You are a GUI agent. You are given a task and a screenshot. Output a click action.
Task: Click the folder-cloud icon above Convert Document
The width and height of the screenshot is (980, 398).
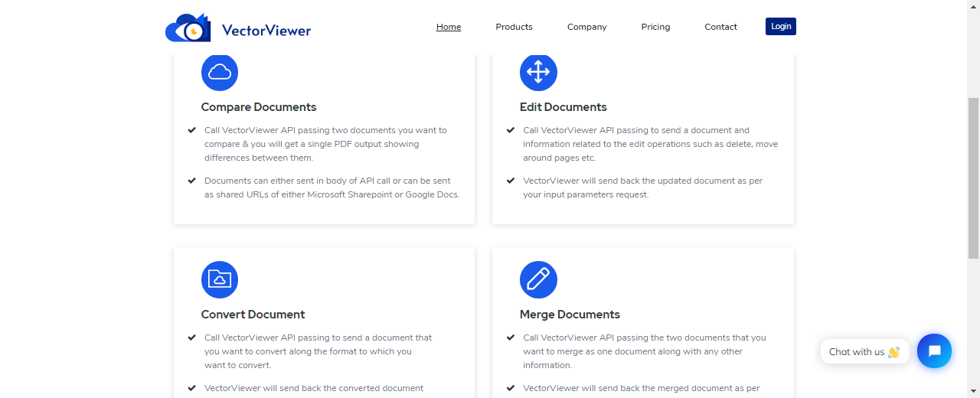(x=220, y=279)
